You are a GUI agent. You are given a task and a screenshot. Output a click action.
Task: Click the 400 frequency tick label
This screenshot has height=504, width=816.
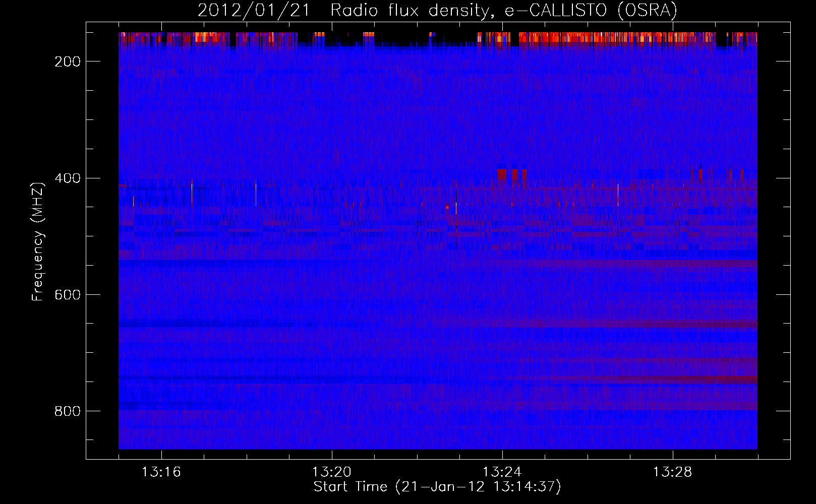tap(67, 178)
